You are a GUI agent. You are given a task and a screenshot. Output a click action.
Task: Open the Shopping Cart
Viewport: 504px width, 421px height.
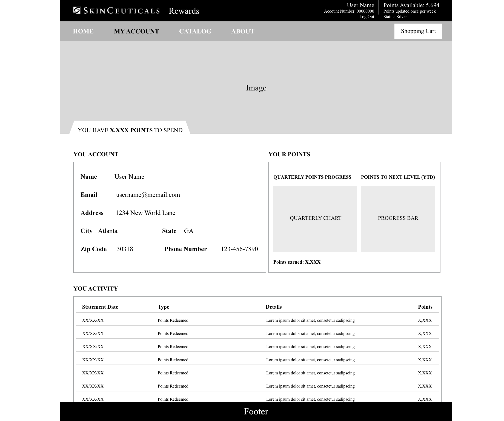tap(418, 31)
